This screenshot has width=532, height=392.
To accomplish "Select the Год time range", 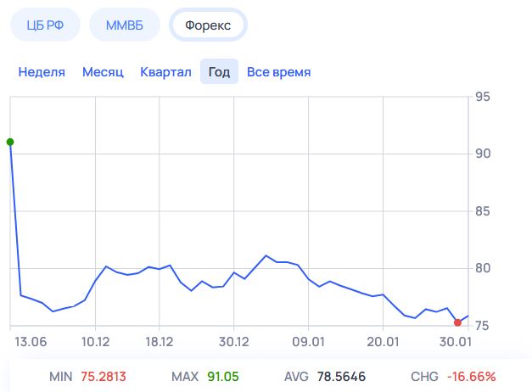I will (x=219, y=72).
